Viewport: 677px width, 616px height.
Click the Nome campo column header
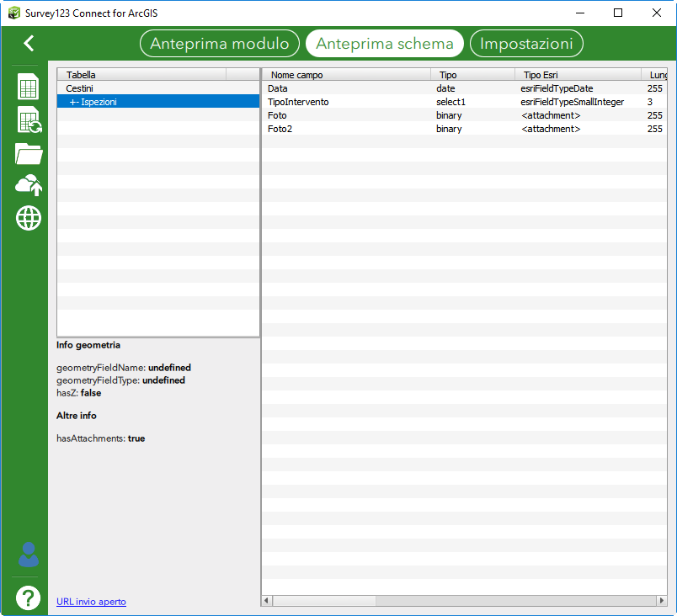[x=346, y=75]
